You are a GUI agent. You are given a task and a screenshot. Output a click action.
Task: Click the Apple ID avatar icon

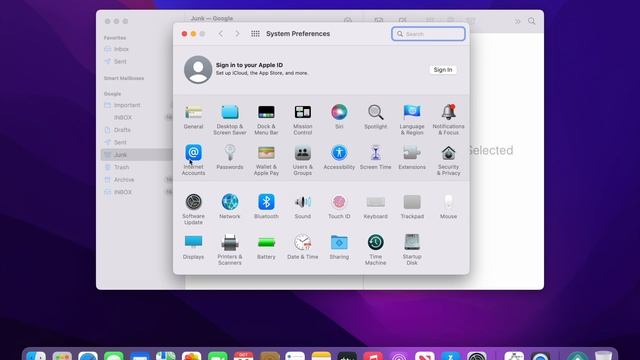[198, 70]
